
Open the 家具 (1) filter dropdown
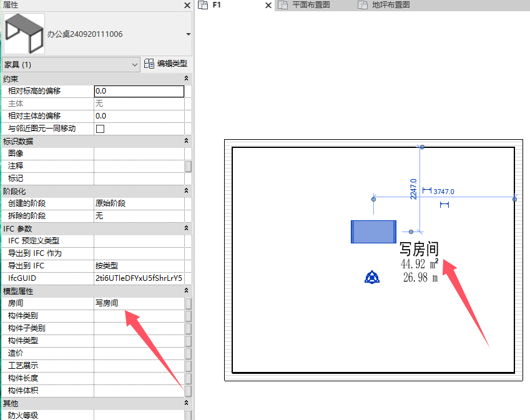click(x=135, y=64)
